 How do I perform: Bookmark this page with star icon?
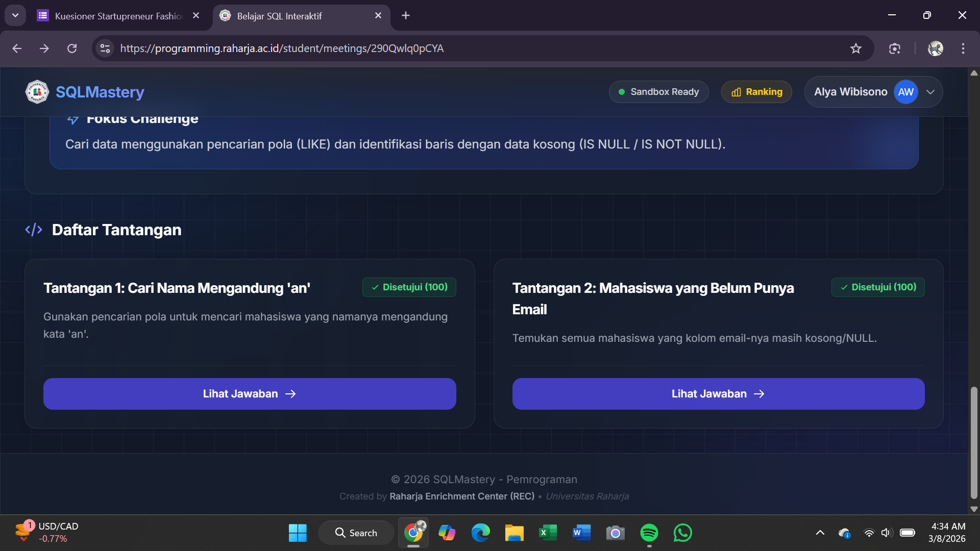coord(856,48)
